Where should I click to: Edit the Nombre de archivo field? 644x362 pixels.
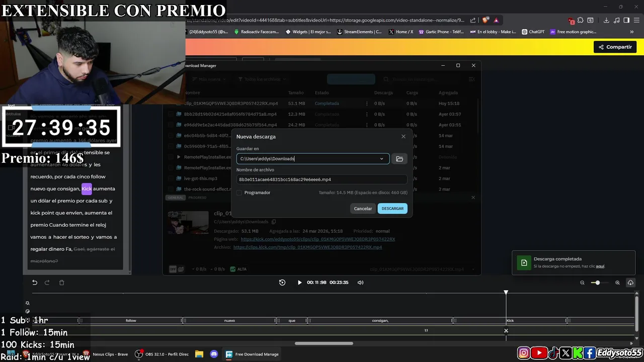click(321, 179)
